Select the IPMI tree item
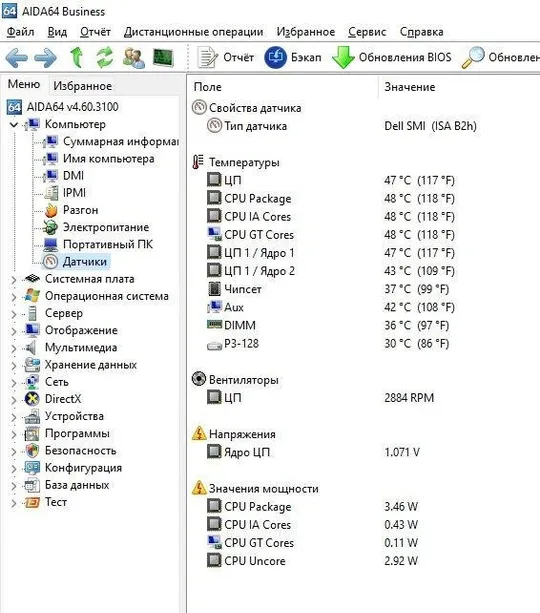540x613 pixels. pos(65,193)
